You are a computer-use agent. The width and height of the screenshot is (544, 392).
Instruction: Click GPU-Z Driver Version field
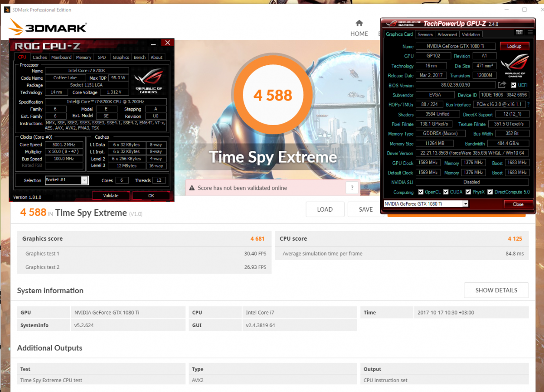pyautogui.click(x=473, y=153)
